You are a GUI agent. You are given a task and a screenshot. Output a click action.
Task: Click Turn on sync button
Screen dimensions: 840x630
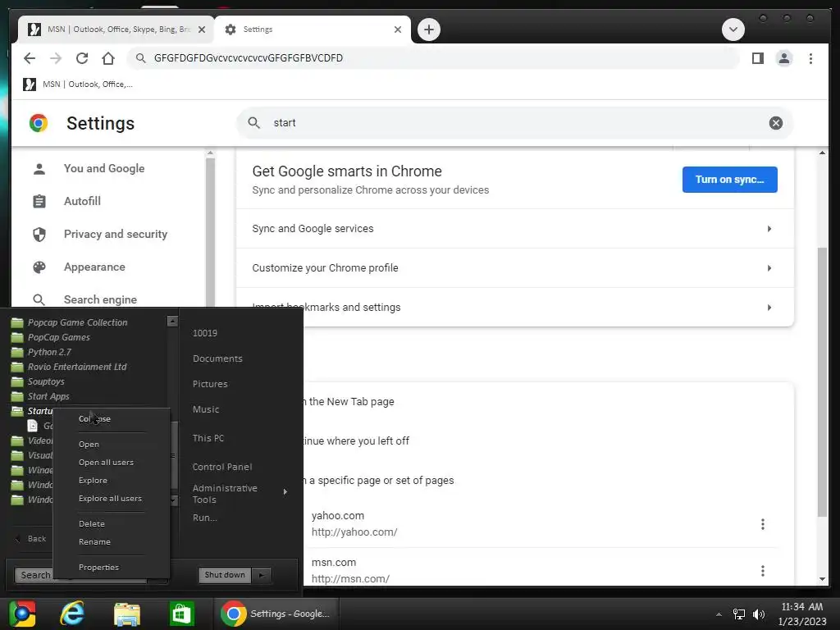(729, 180)
